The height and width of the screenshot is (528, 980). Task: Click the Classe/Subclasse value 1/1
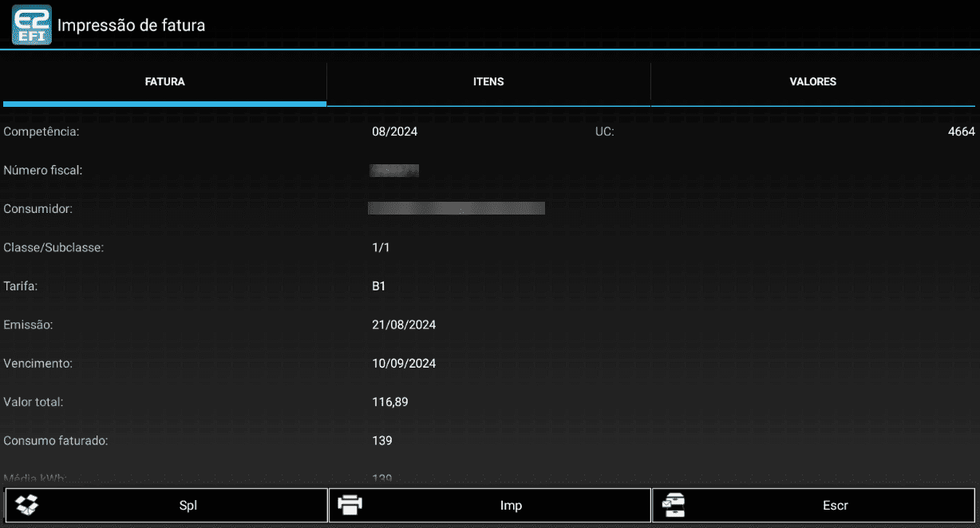click(x=381, y=247)
